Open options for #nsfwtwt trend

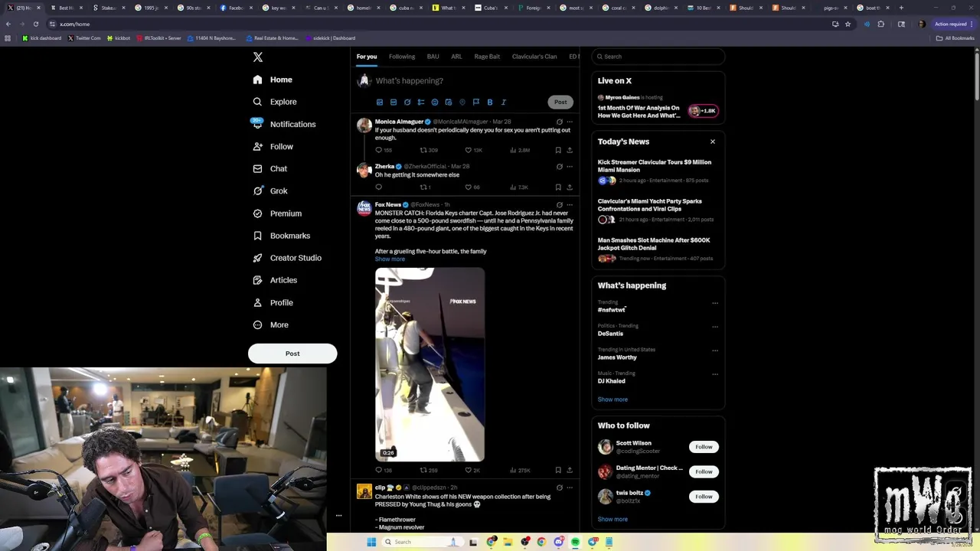pyautogui.click(x=715, y=303)
